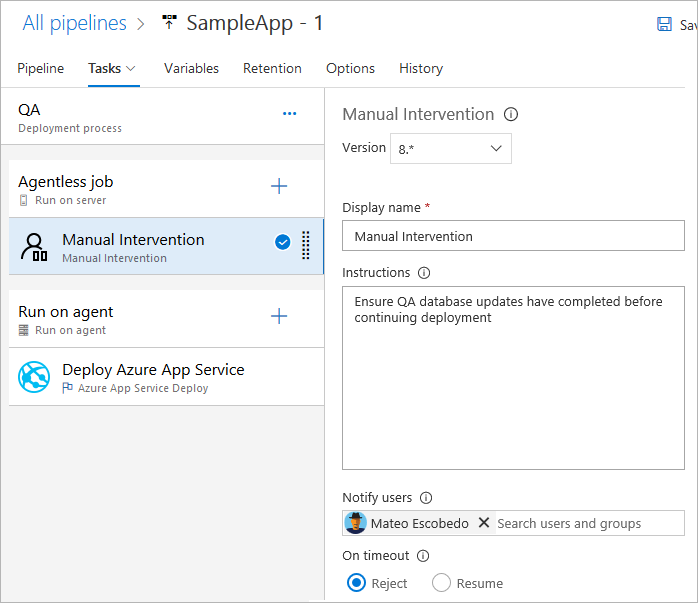Viewport: 698px width, 603px height.
Task: Click inside the Instructions text area
Action: point(513,378)
